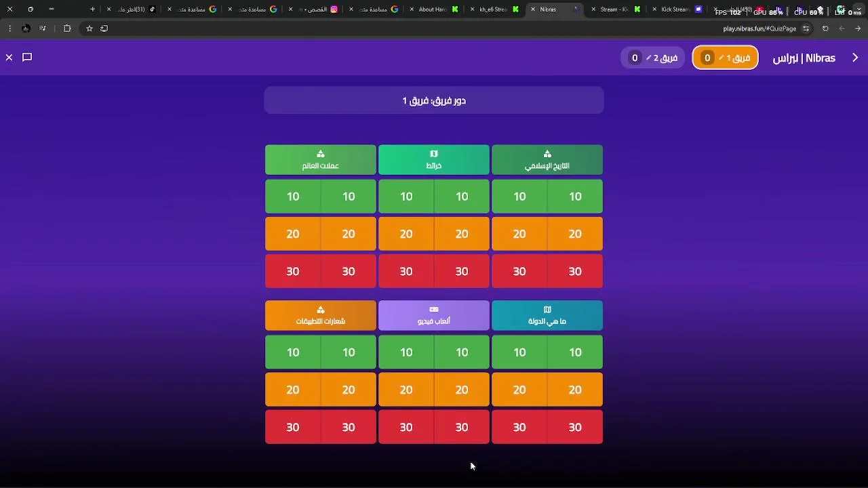Click the map icon on خرائط header
Viewport: 868px width, 488px height.
(x=434, y=154)
